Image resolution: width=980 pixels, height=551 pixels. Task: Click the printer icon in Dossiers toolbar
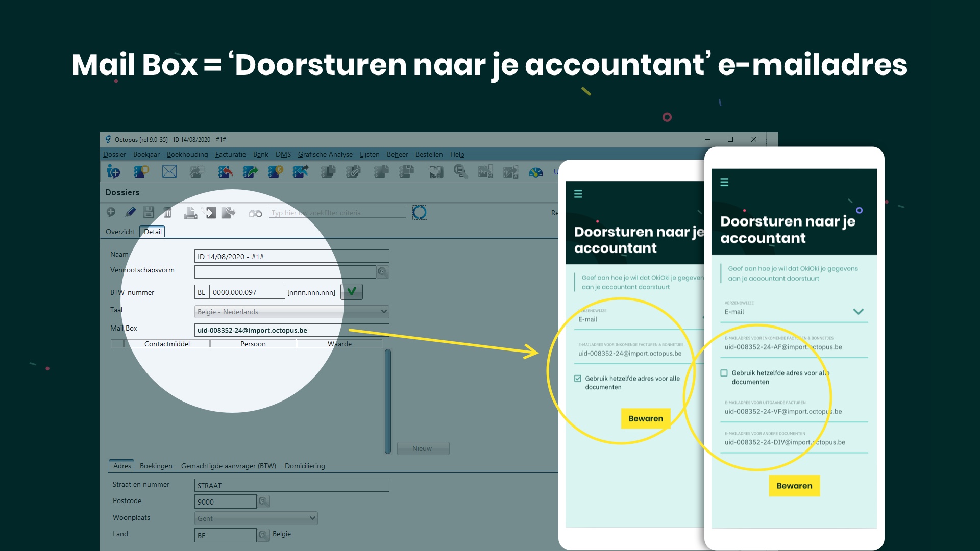190,213
